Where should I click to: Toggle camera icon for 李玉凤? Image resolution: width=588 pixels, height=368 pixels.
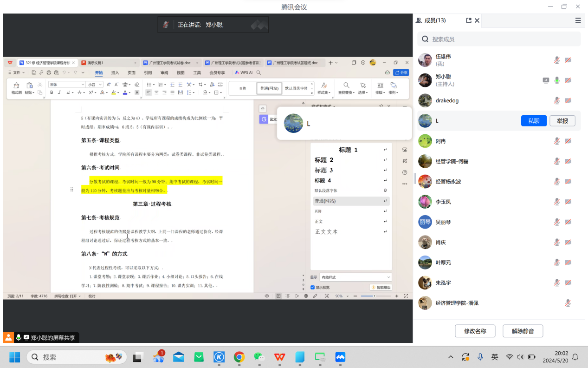(568, 202)
